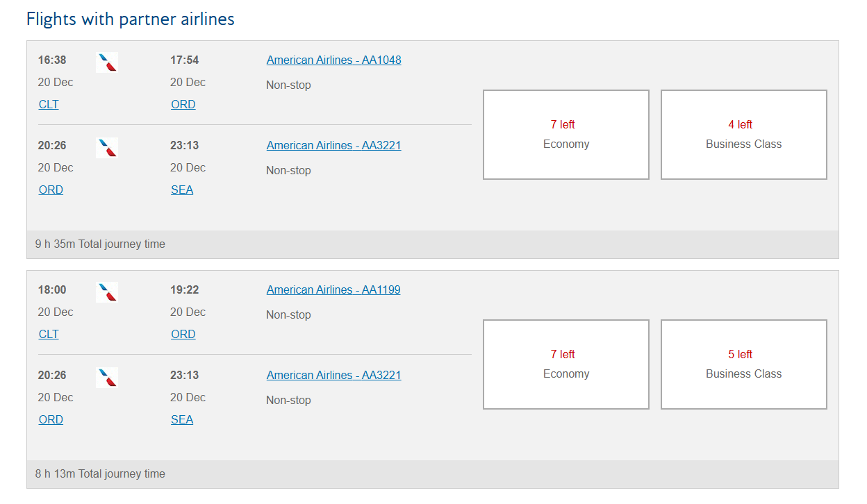Open AA3221 link in the first itinerary

[x=333, y=145]
